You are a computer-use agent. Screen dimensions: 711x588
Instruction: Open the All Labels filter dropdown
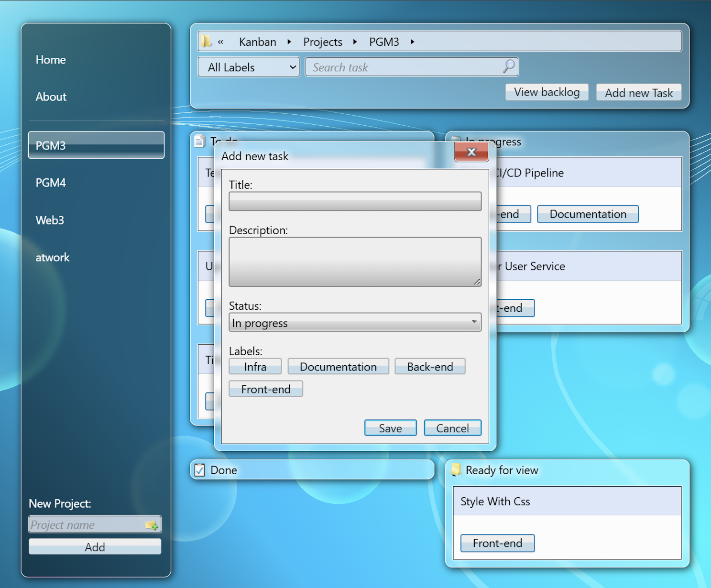pyautogui.click(x=248, y=67)
